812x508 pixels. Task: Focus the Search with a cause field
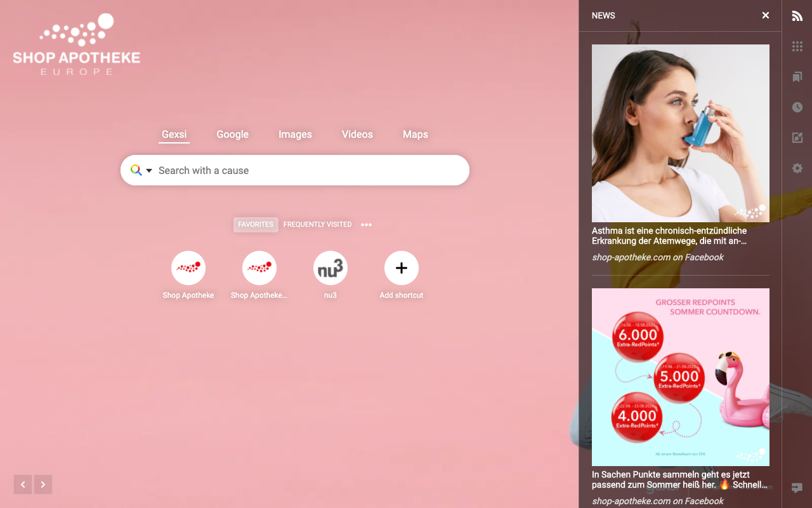tap(295, 170)
